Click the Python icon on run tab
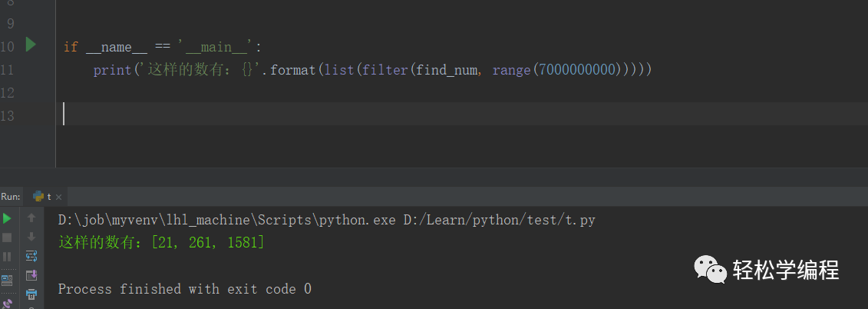The image size is (868, 309). click(38, 197)
